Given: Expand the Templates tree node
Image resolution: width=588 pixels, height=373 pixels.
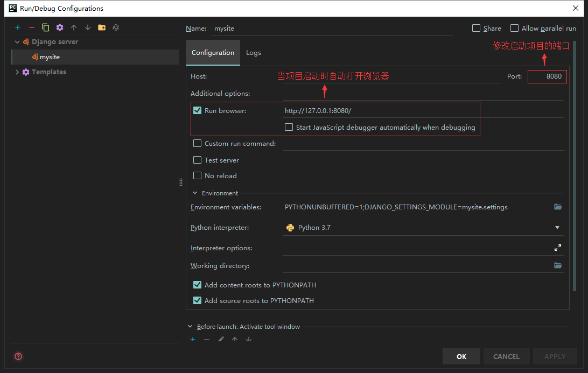Looking at the screenshot, I should pos(17,72).
